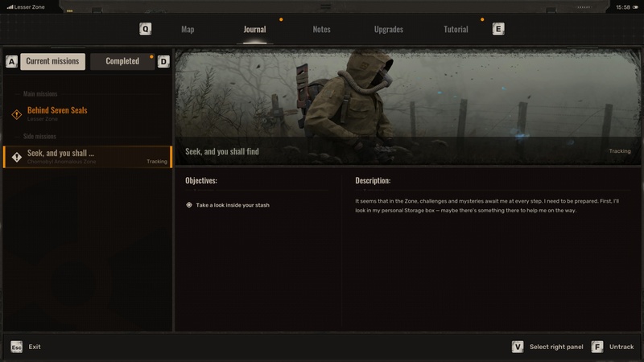Click the Behind Seven Seals mission marker icon
This screenshot has height=362, width=644.
pyautogui.click(x=16, y=114)
